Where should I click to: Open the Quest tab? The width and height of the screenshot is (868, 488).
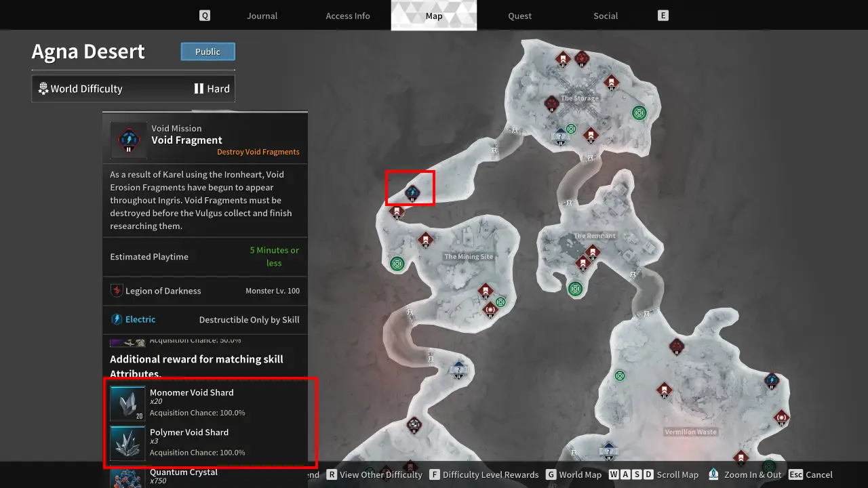(x=520, y=16)
